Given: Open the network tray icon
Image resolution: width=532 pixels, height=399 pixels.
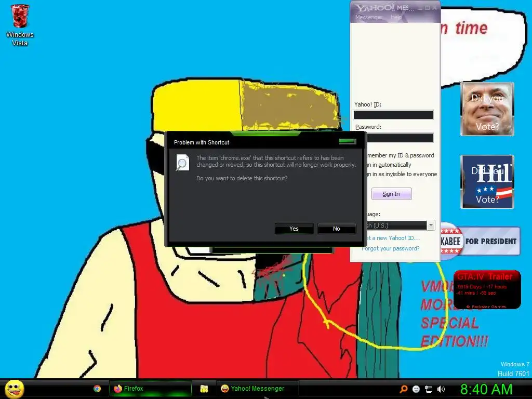Looking at the screenshot, I should click(x=429, y=390).
